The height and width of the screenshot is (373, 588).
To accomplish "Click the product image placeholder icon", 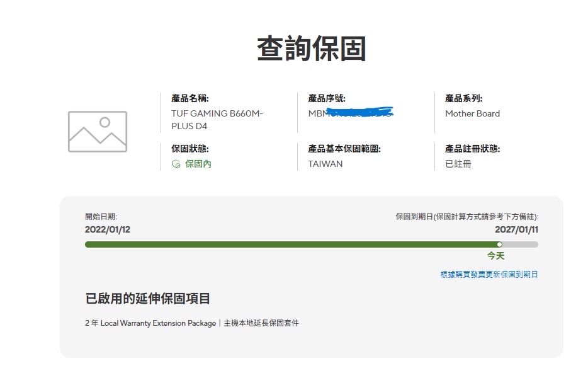I will tap(98, 131).
